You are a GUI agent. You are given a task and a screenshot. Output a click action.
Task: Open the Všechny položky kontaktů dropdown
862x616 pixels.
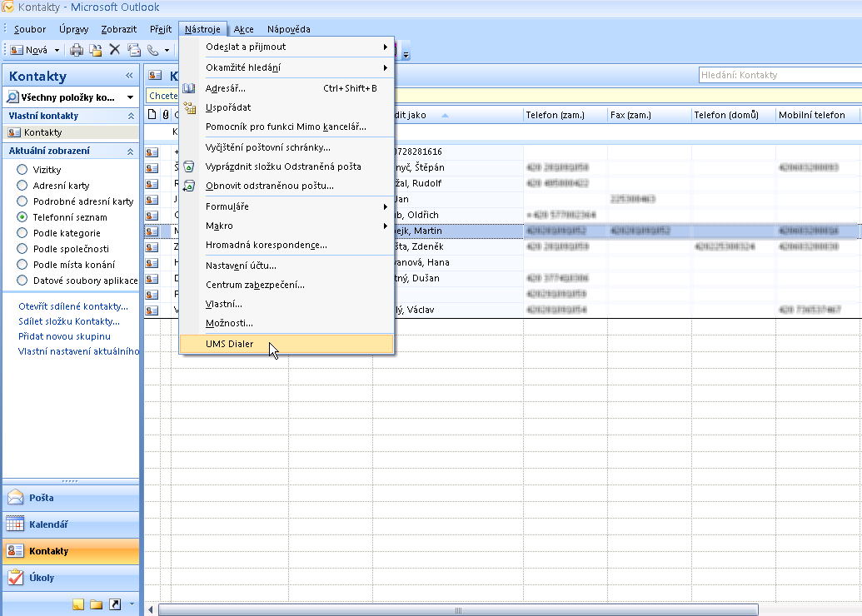pos(130,98)
